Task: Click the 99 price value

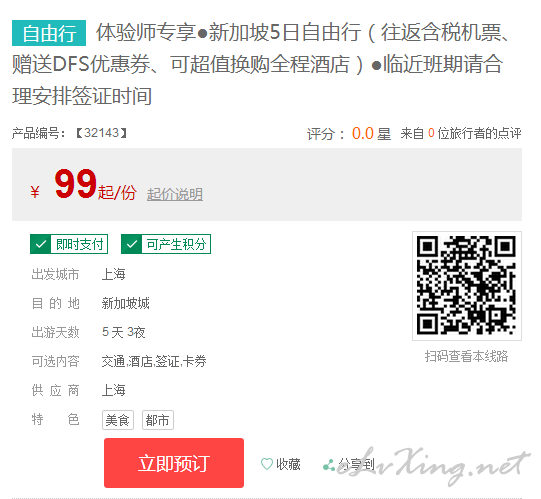Action: (x=75, y=184)
